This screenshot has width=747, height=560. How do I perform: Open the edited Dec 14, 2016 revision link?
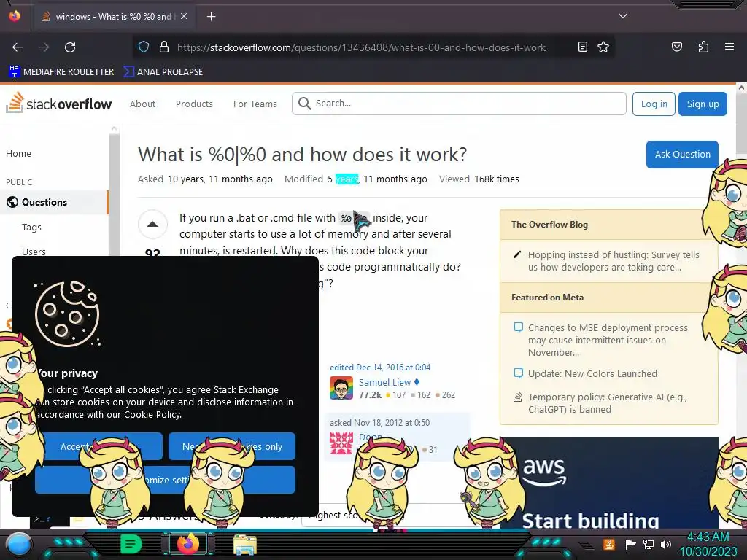click(379, 367)
